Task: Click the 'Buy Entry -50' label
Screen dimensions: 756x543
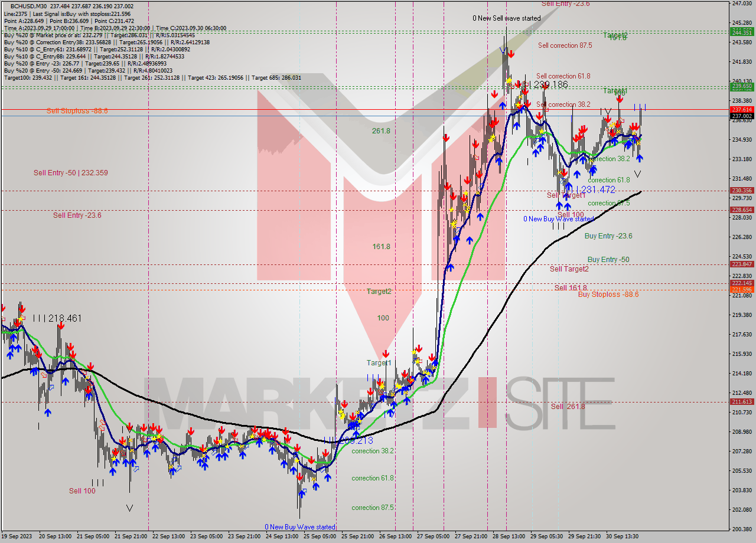Action: point(608,260)
